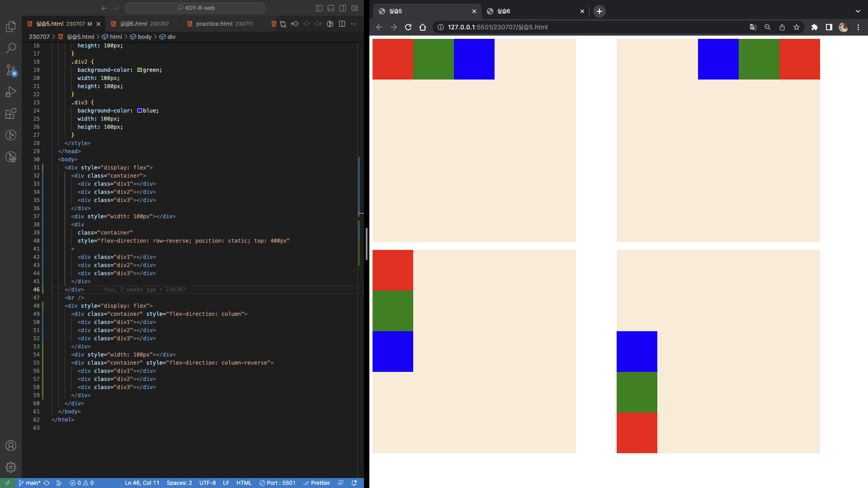The height and width of the screenshot is (488, 868).
Task: Open the Manage gear menu
Action: (11, 467)
